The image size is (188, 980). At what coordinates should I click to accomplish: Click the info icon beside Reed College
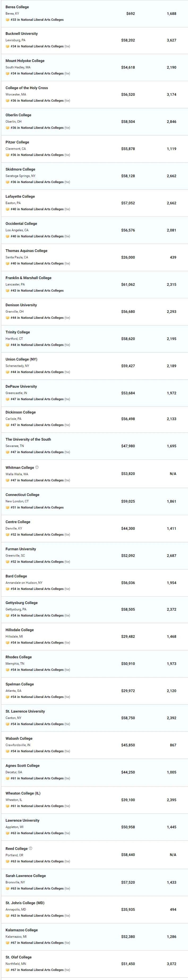point(31,848)
